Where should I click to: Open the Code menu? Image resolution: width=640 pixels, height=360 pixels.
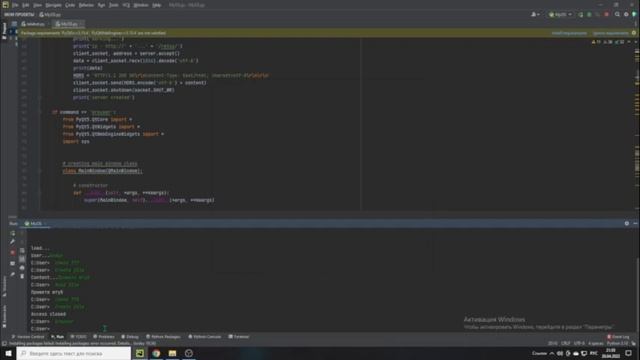[x=70, y=5]
